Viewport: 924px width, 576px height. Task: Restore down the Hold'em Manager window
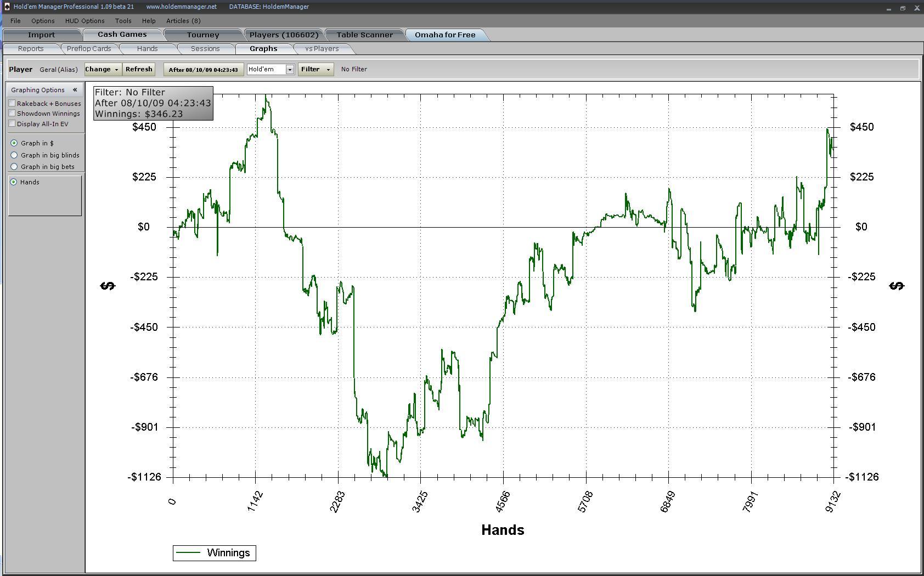[x=903, y=8]
